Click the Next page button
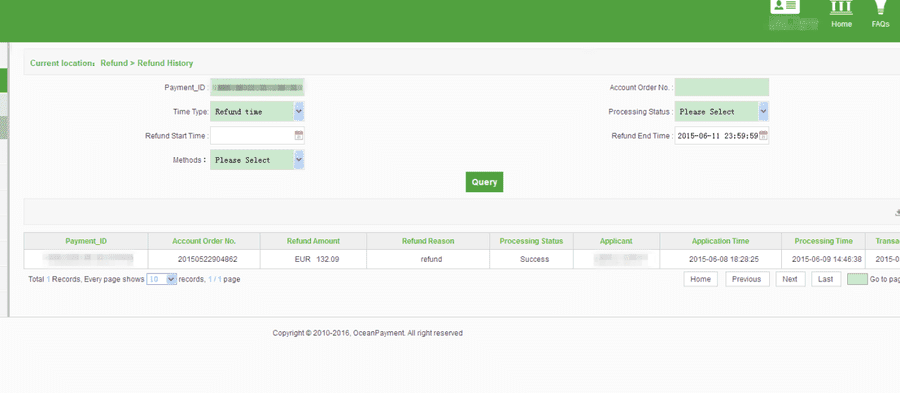Screen dimensions: 900x393 tap(790, 279)
